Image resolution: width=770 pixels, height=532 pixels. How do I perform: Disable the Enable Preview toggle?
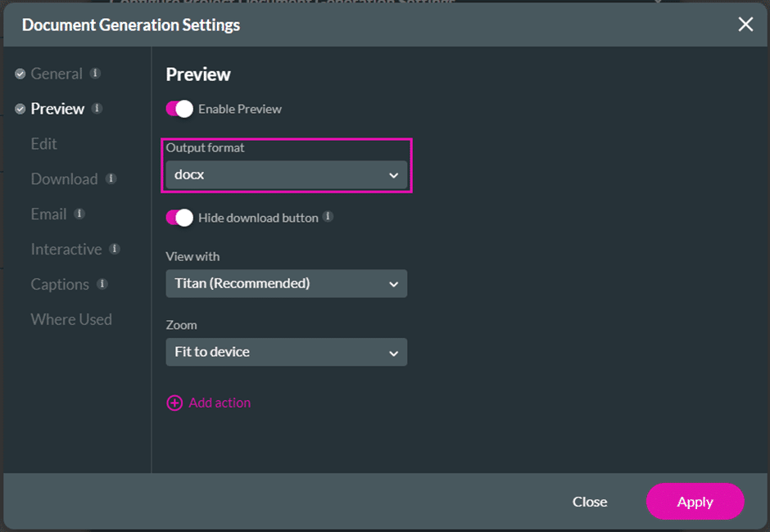tap(179, 109)
